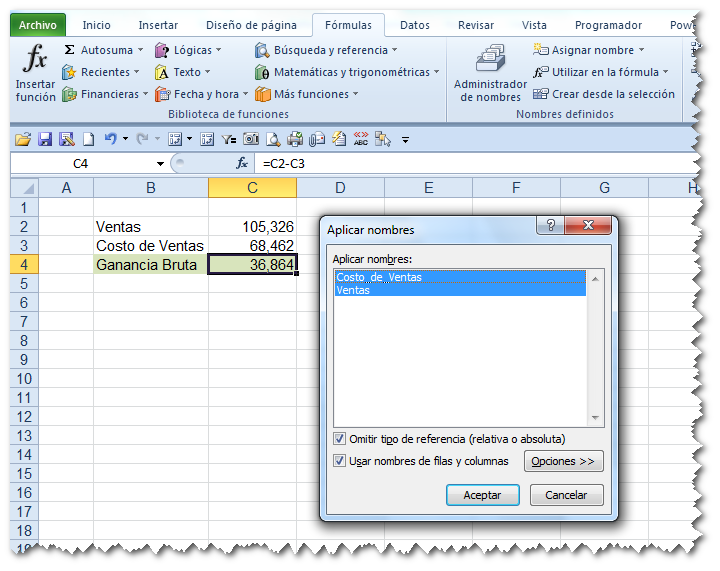This screenshot has width=720, height=571.
Task: Expand Utilizar en la fórmula dropdown arrow
Action: 665,72
